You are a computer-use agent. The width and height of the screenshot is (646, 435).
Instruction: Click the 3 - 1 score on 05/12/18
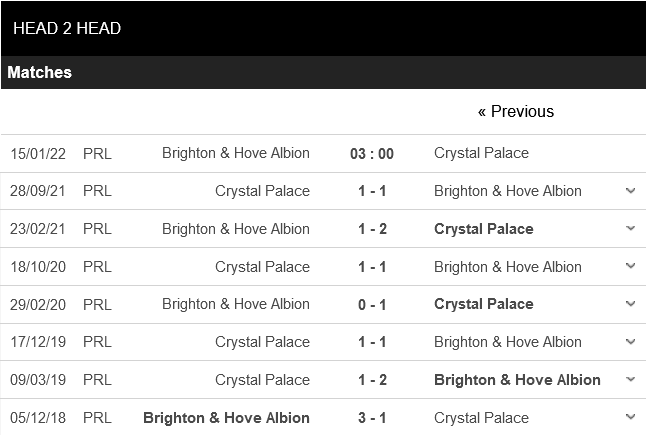372,418
